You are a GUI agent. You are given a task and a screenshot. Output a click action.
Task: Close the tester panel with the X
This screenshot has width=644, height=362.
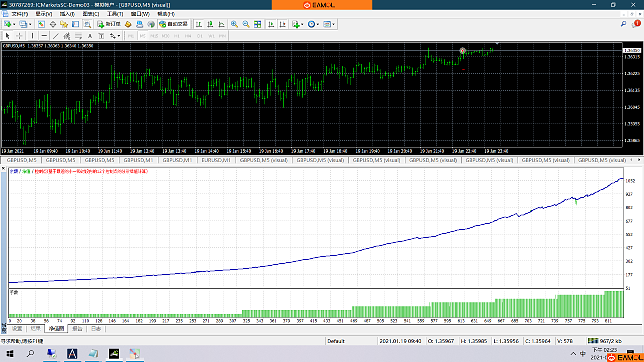[3, 168]
